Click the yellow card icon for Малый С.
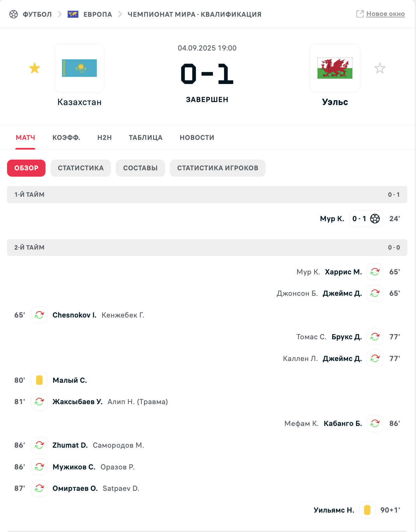416x532 pixels. pos(39,380)
